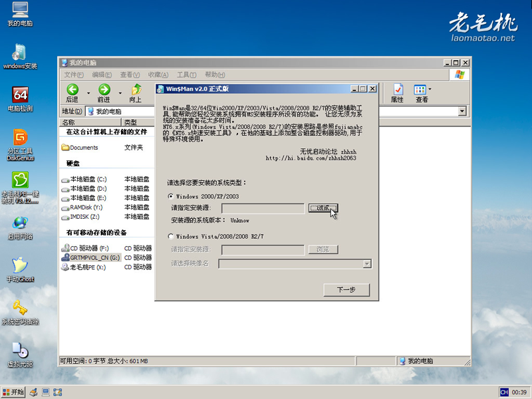Open the 请选择映像名 combo box
The width and height of the screenshot is (532, 399).
point(295,264)
